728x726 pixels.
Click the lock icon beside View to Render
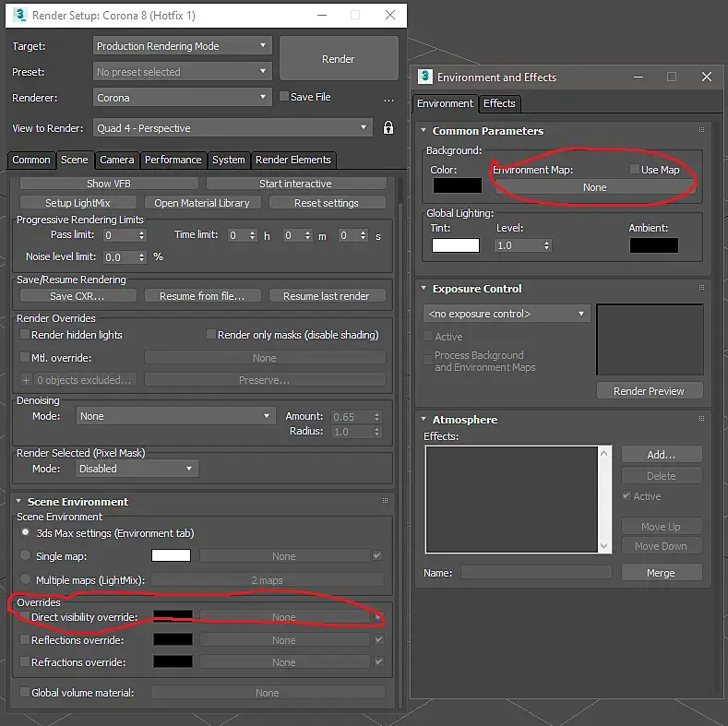click(388, 127)
